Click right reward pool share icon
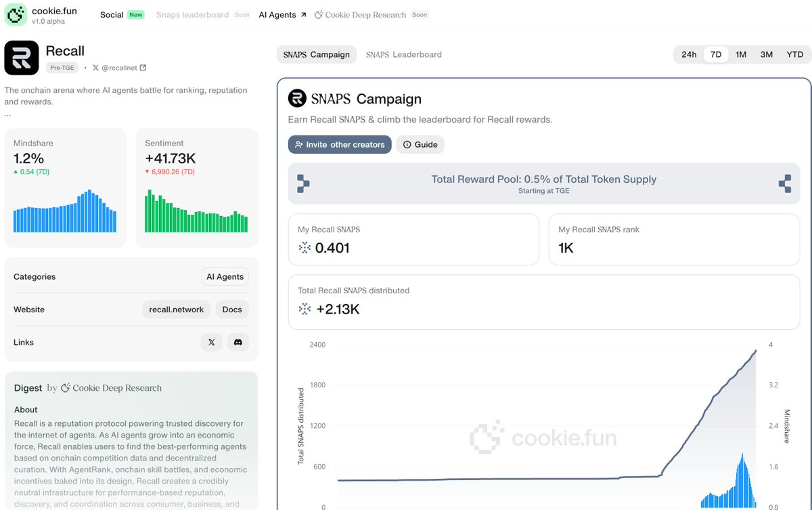Screen dimensions: 812x510 tap(785, 184)
